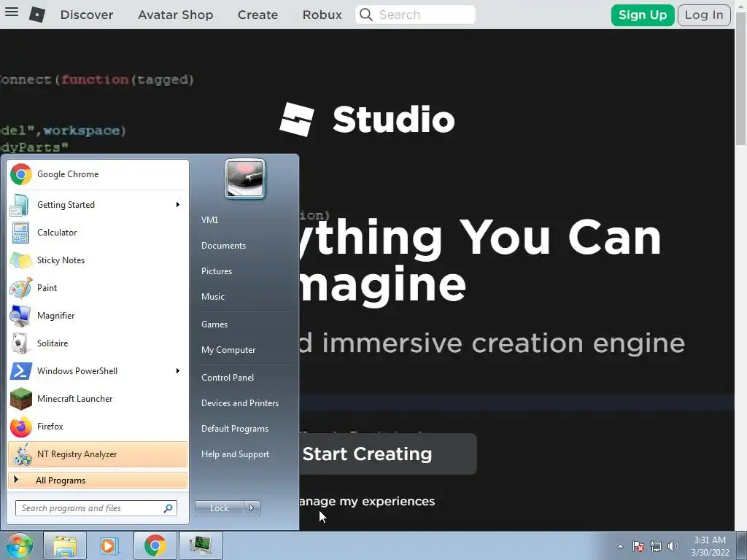
Task: Launch NT Registry Analyzer
Action: click(x=98, y=454)
